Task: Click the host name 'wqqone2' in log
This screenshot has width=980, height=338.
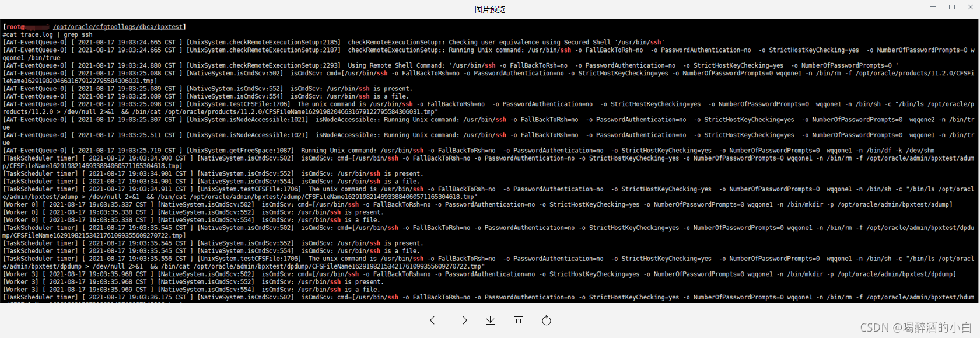Action: pyautogui.click(x=922, y=120)
